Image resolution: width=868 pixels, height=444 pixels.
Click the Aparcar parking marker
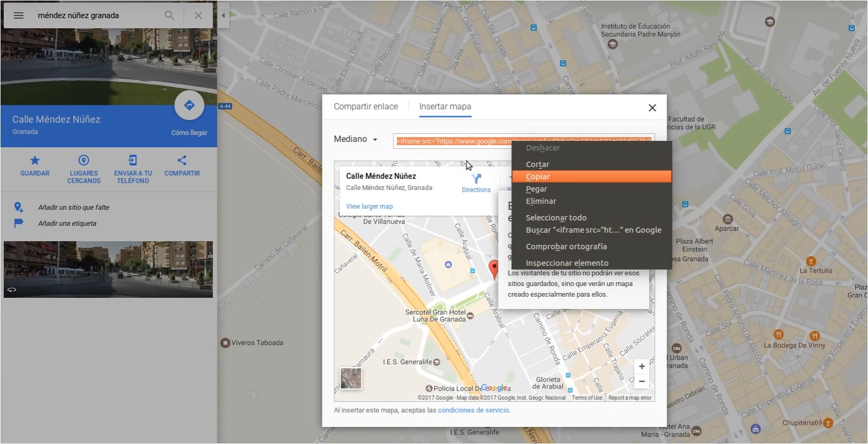(728, 219)
